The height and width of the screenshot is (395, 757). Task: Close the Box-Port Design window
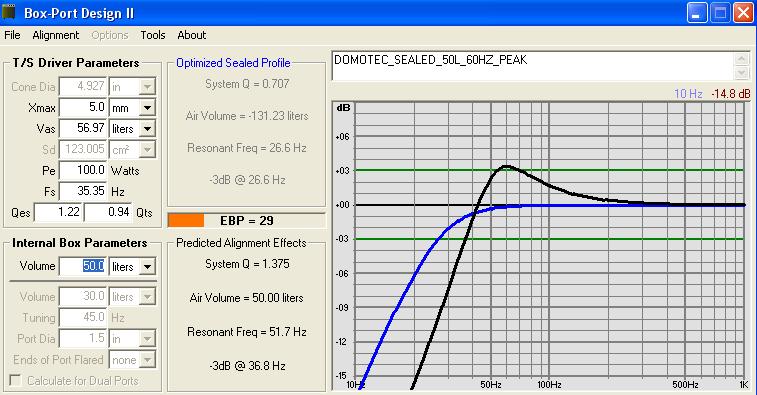pyautogui.click(x=743, y=13)
